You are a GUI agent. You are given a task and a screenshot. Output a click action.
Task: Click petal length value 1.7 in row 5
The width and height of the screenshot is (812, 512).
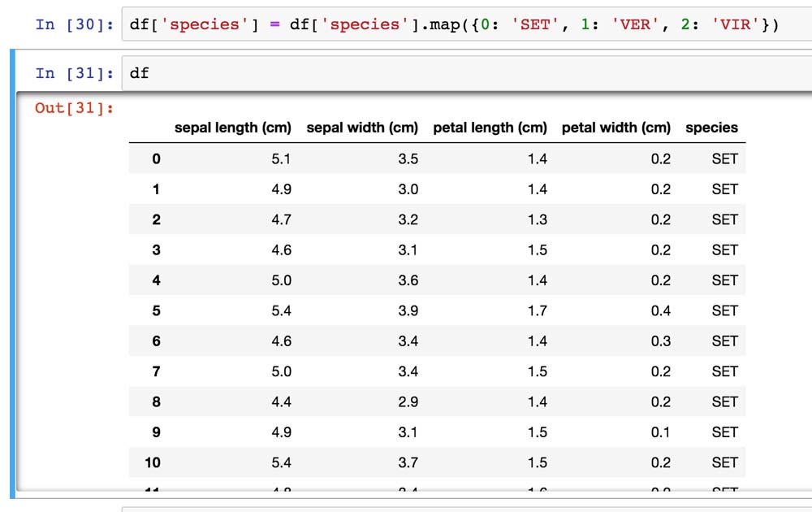pyautogui.click(x=537, y=311)
